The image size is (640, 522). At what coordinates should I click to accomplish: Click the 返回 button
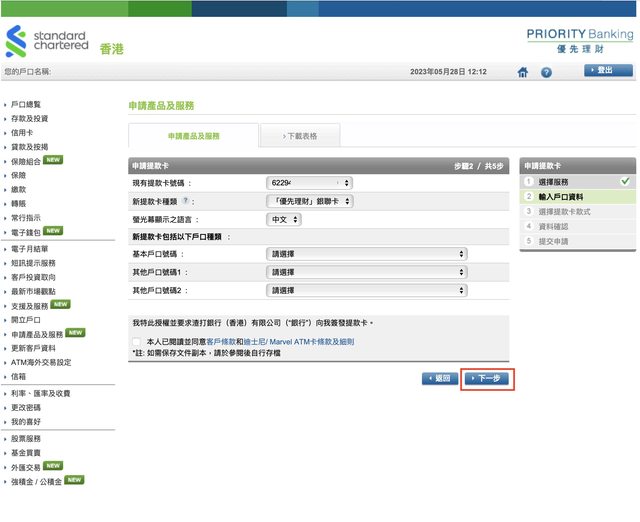coord(440,379)
